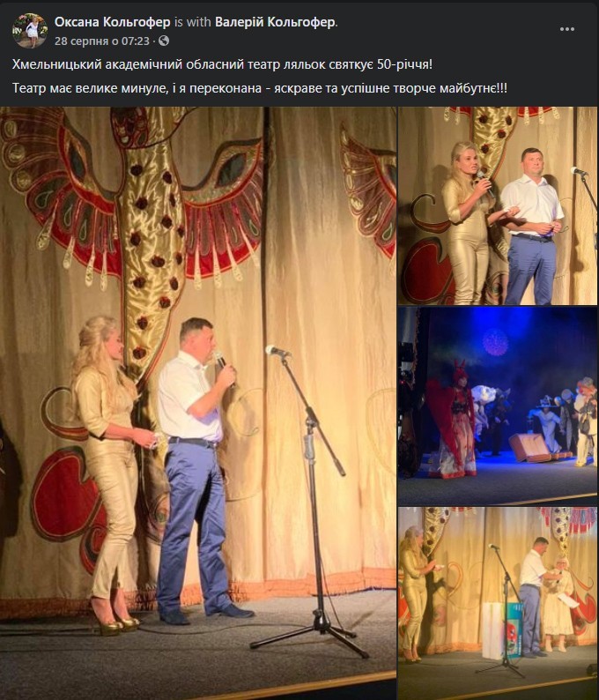Click the second post text line starting Театр має

click(x=260, y=88)
